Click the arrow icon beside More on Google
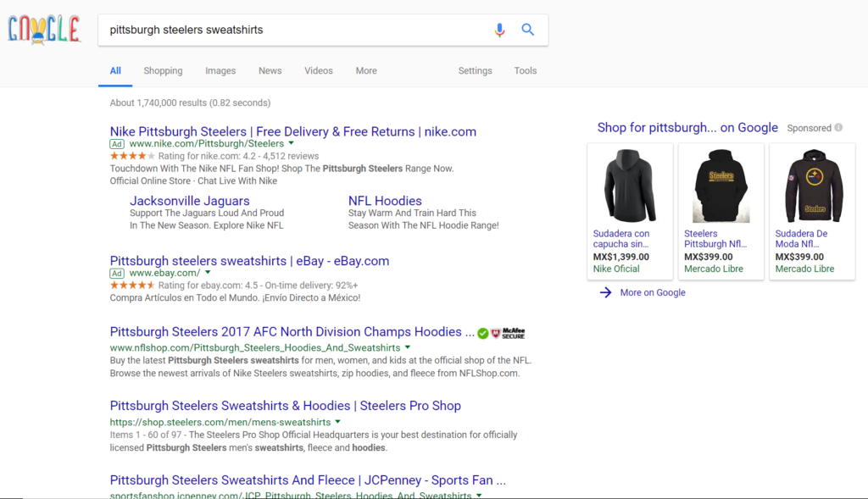The width and height of the screenshot is (868, 499). (x=605, y=292)
